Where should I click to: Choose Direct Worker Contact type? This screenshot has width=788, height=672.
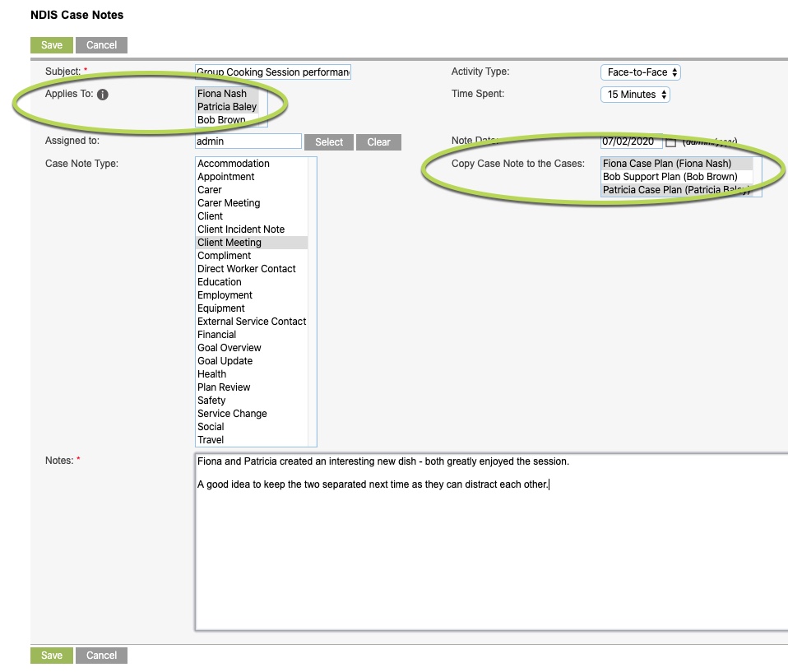pos(252,268)
